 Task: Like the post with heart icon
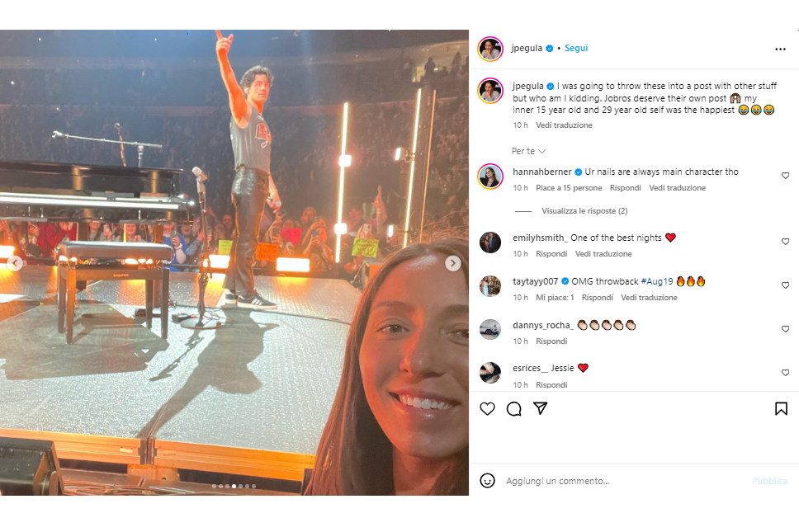[x=488, y=408]
